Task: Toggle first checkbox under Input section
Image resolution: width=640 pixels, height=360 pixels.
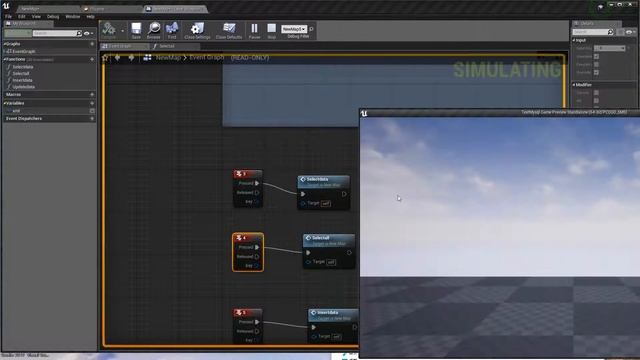Action: click(596, 56)
